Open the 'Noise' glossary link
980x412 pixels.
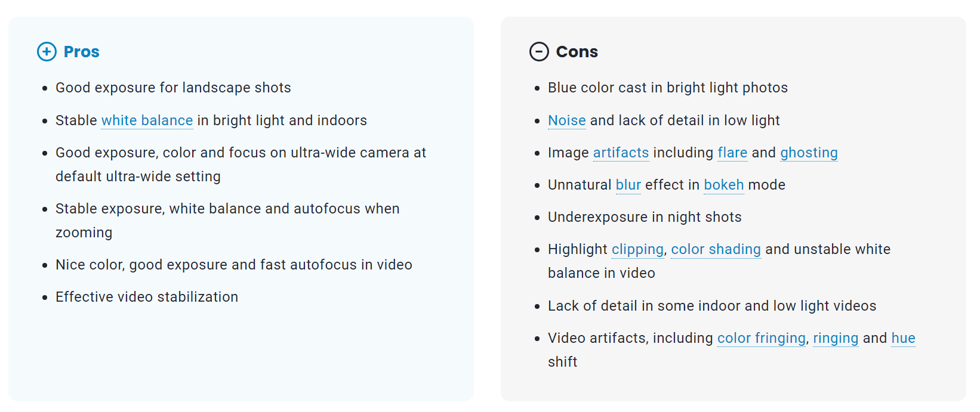567,120
